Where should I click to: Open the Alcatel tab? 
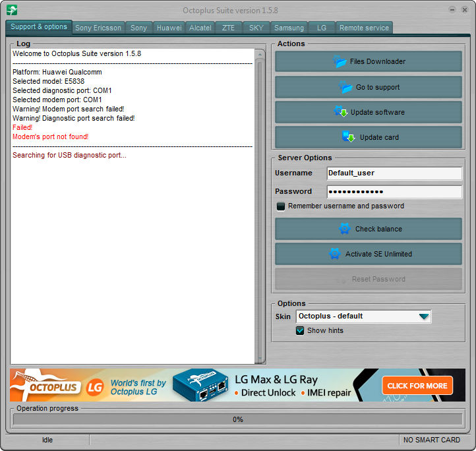pyautogui.click(x=200, y=28)
